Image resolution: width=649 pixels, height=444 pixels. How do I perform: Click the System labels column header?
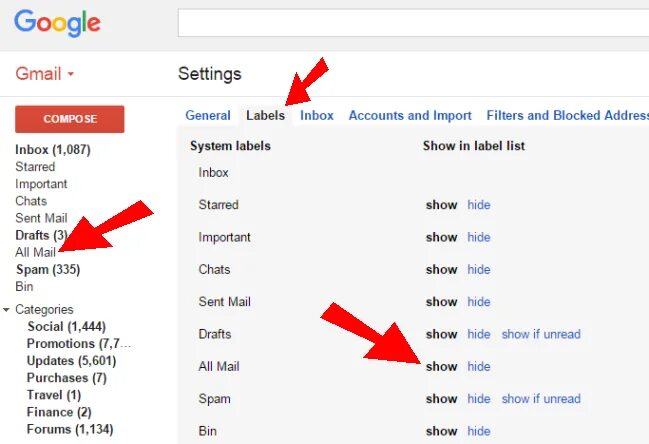click(230, 146)
